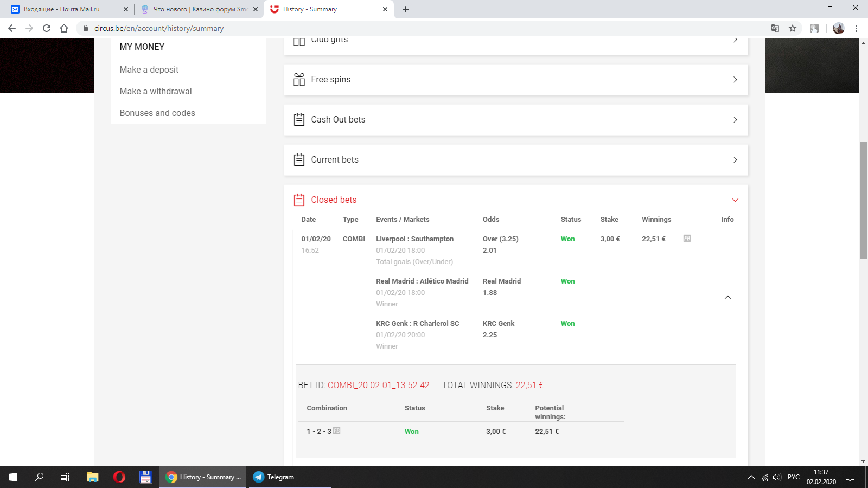
Task: Close the Mail.ru tab
Action: pyautogui.click(x=126, y=9)
